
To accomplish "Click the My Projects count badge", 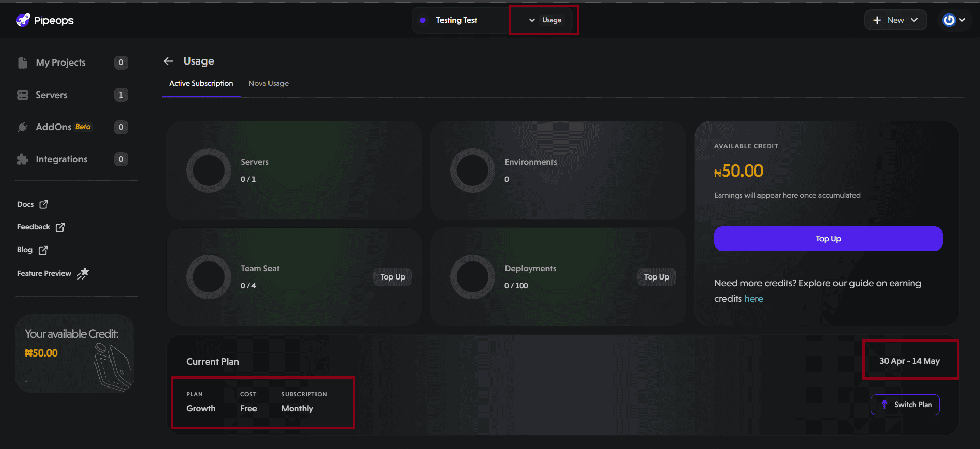I will point(121,63).
